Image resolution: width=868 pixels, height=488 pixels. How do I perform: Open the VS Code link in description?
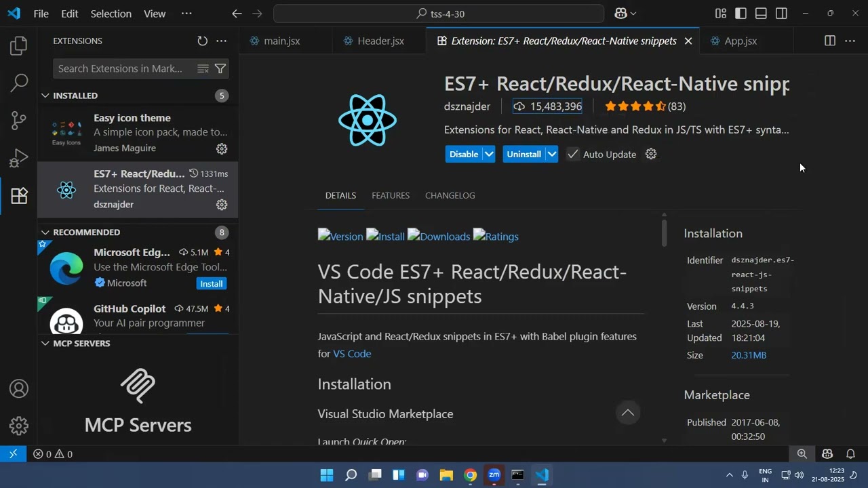point(352,354)
